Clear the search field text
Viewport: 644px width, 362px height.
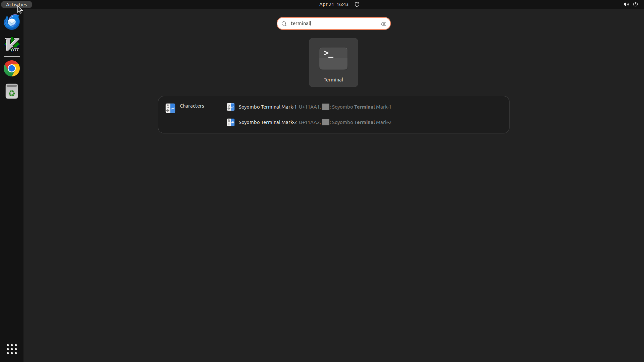pyautogui.click(x=383, y=24)
